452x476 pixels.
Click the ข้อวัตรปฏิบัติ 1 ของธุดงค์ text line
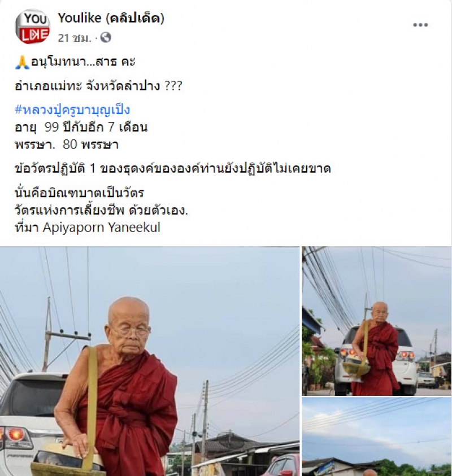click(172, 168)
